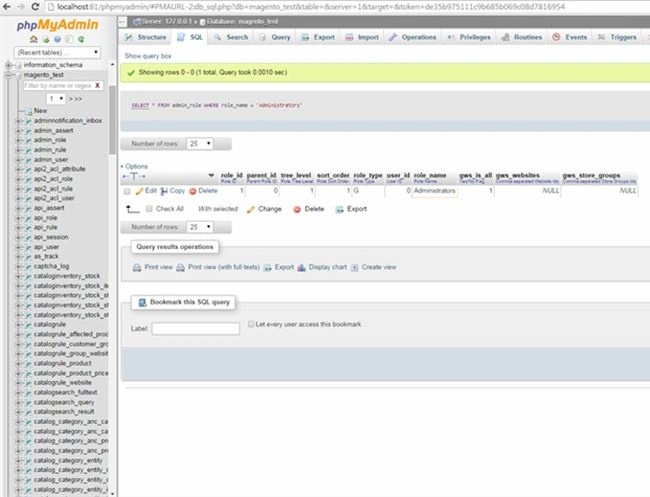The image size is (650, 497).
Task: Open the Triggers tab
Action: (x=617, y=37)
